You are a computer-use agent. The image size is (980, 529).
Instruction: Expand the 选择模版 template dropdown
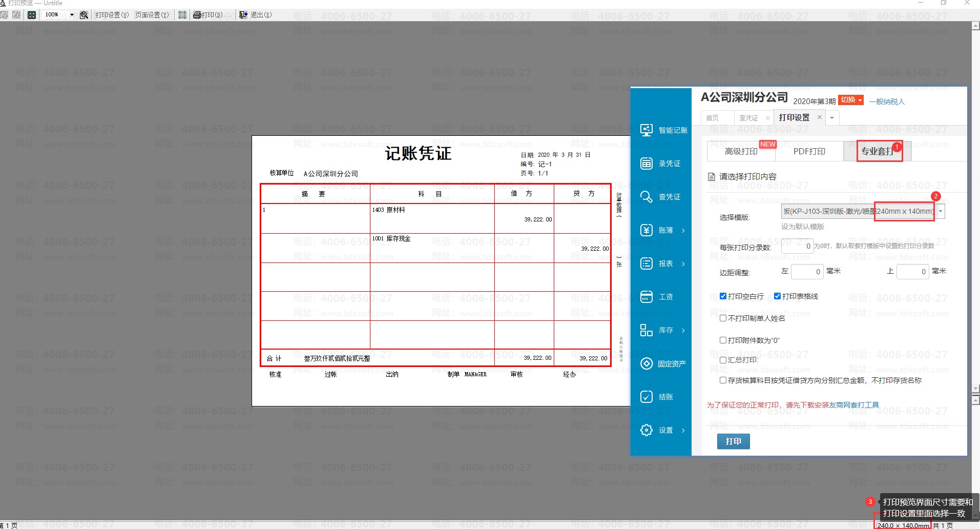tap(941, 211)
